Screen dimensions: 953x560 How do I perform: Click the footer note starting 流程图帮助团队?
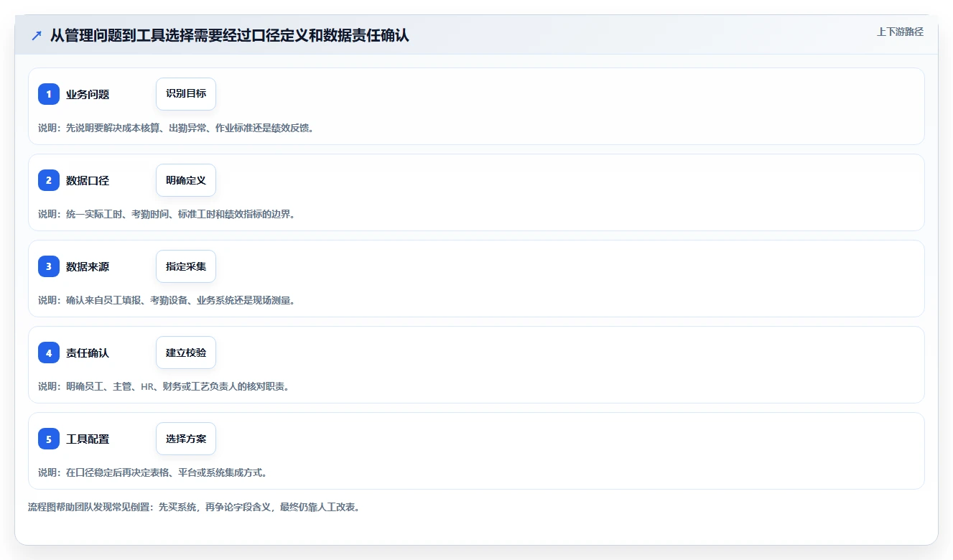pos(194,507)
